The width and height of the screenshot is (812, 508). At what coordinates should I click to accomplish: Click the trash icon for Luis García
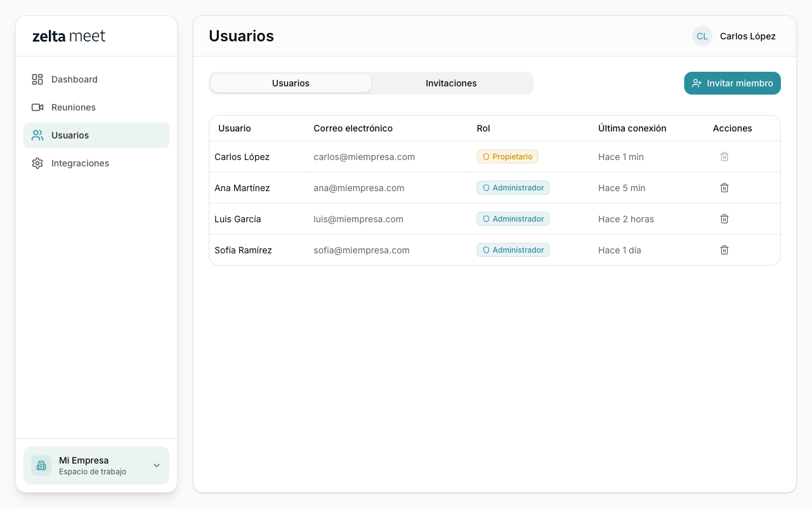[724, 218]
